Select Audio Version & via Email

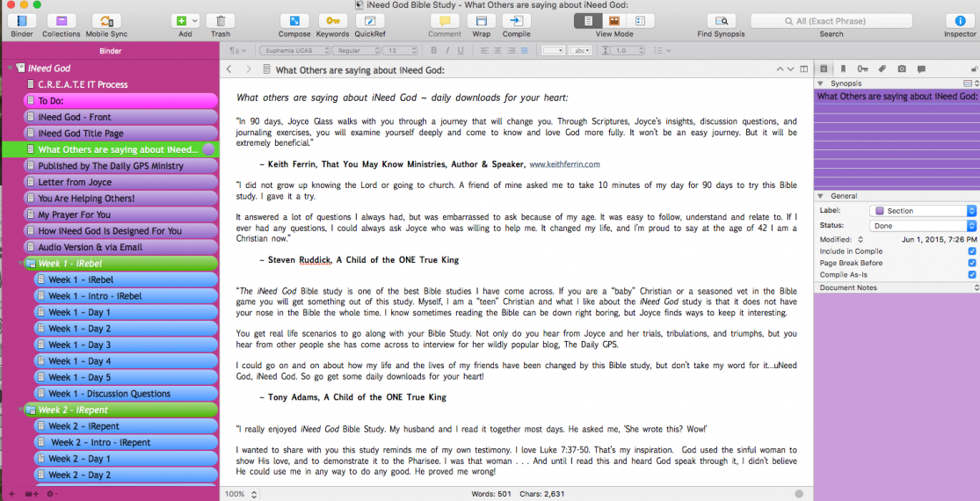click(120, 247)
